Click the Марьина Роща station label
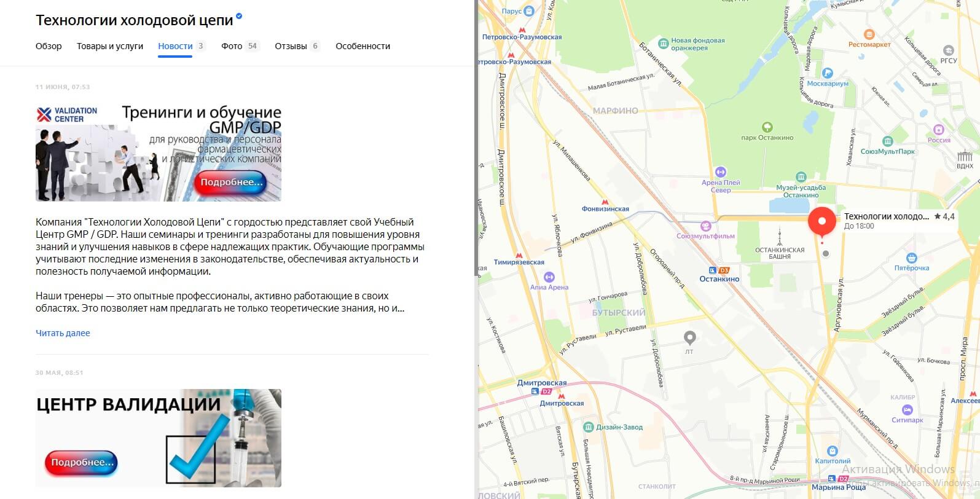The image size is (980, 499). (x=839, y=487)
